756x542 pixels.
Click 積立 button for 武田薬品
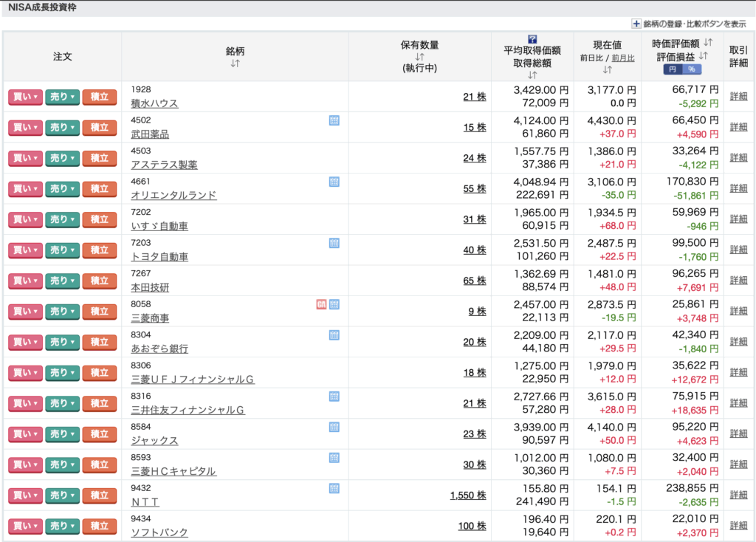(100, 128)
